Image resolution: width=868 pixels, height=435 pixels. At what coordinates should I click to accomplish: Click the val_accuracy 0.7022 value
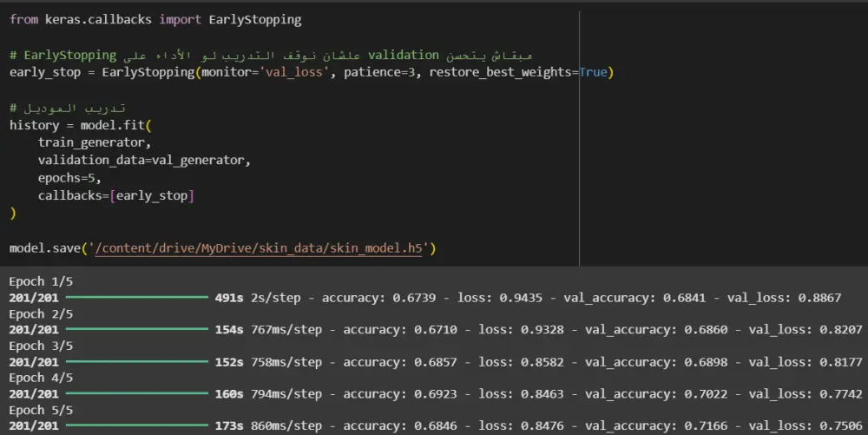click(x=706, y=394)
